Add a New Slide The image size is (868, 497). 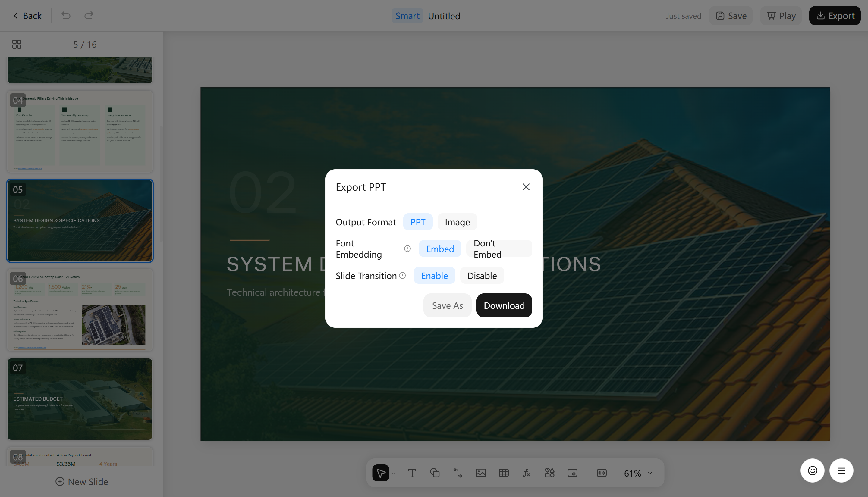(82, 482)
